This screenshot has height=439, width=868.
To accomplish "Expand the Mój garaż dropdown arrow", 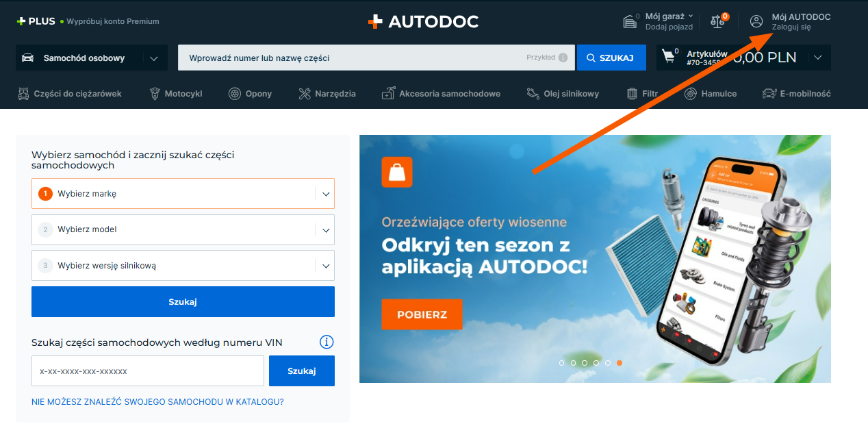I will [x=691, y=16].
